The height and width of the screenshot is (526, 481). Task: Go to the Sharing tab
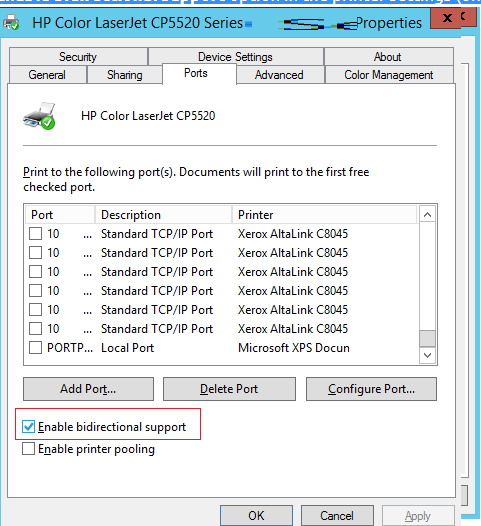[124, 74]
